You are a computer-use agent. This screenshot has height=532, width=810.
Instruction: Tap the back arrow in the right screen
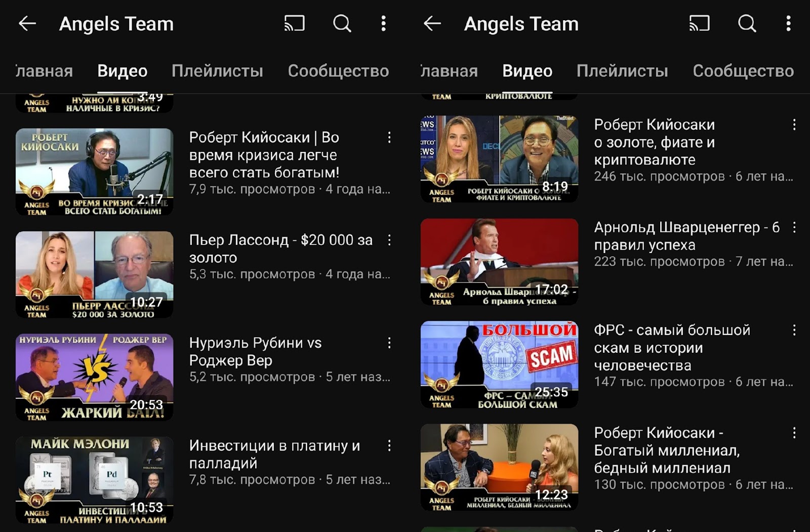tap(432, 23)
